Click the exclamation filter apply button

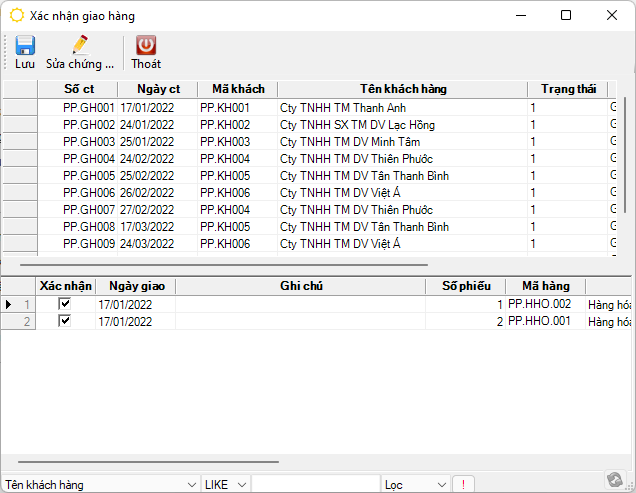click(x=464, y=484)
